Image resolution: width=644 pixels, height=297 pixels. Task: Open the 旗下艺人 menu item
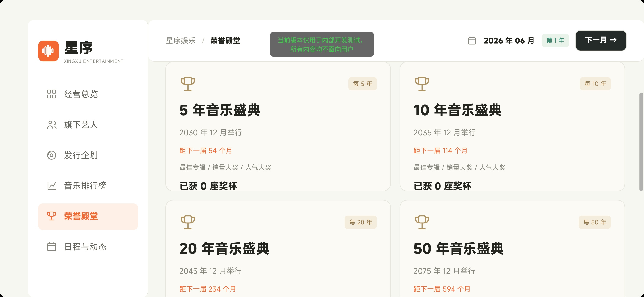88,125
